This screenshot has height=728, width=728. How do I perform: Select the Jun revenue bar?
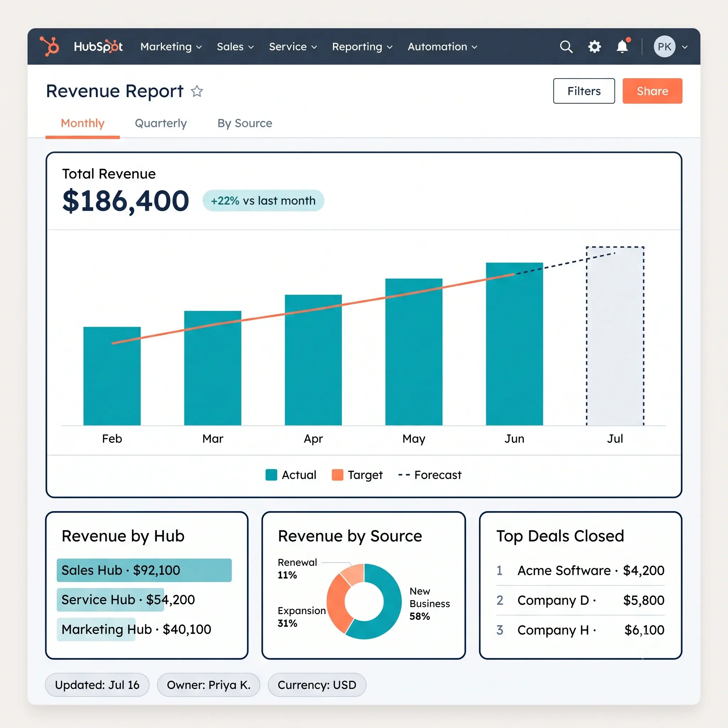[x=514, y=344]
